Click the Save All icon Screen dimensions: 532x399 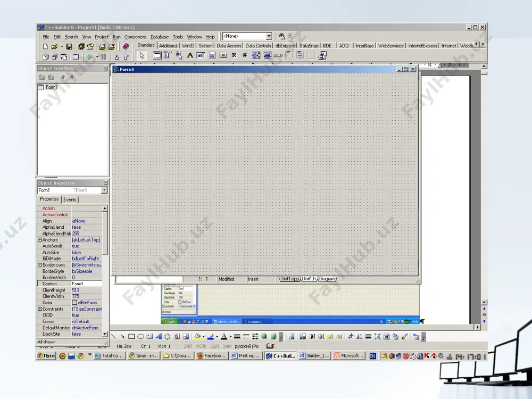[81, 46]
